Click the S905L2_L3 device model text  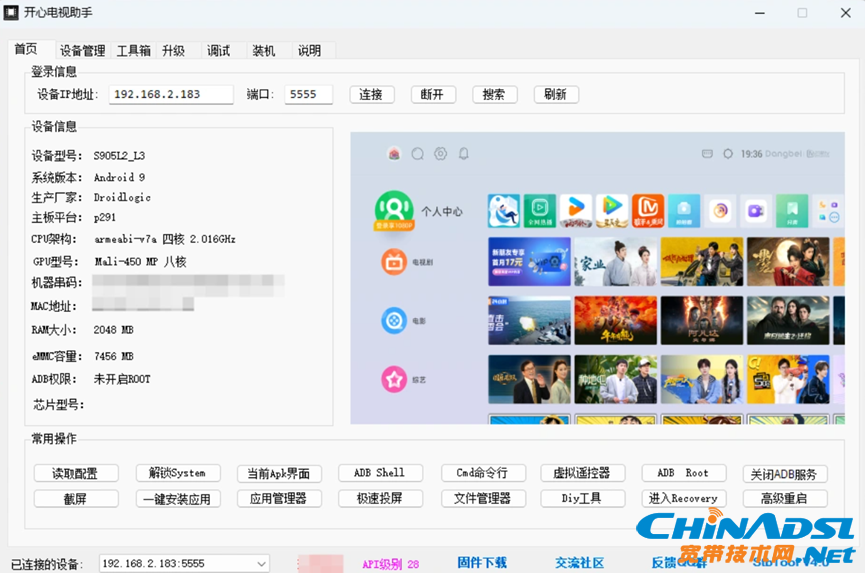[x=119, y=156]
